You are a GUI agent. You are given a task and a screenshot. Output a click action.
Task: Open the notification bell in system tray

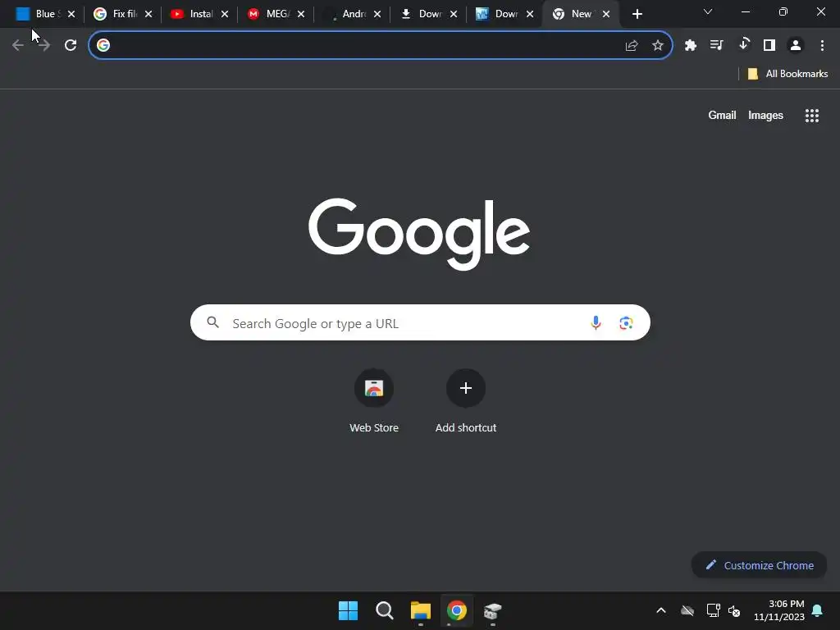818,610
